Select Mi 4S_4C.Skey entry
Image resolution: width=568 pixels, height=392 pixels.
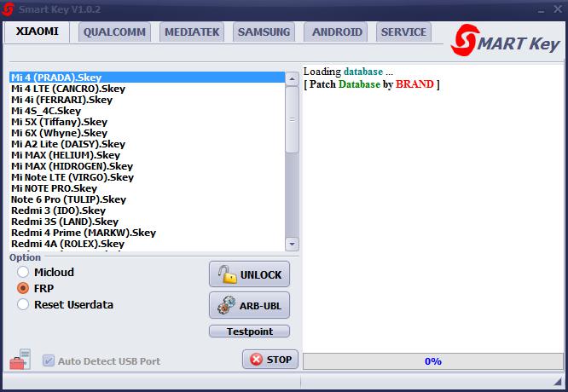point(147,111)
